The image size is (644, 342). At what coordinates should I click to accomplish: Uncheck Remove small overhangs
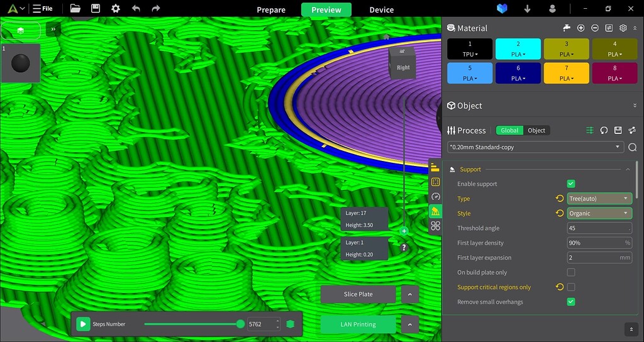click(x=571, y=302)
